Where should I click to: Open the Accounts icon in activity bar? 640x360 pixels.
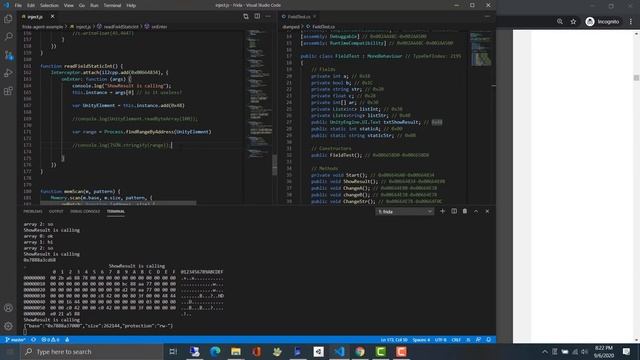[x=8, y=308]
